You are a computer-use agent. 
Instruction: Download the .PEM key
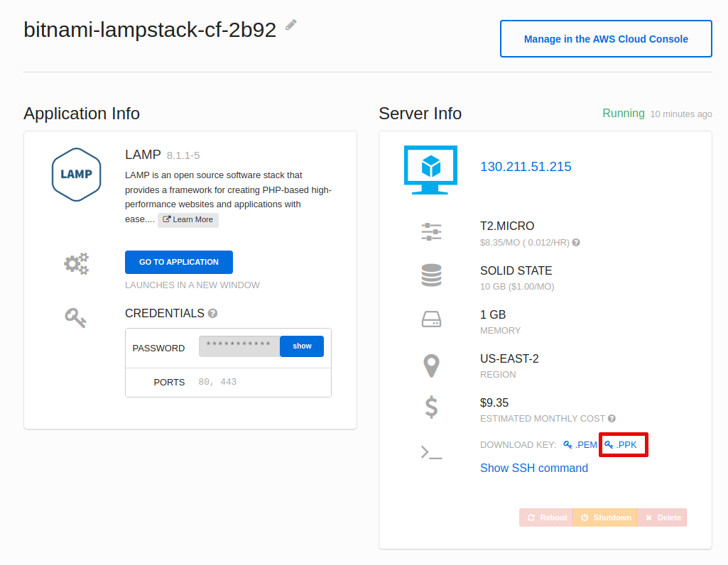(580, 445)
